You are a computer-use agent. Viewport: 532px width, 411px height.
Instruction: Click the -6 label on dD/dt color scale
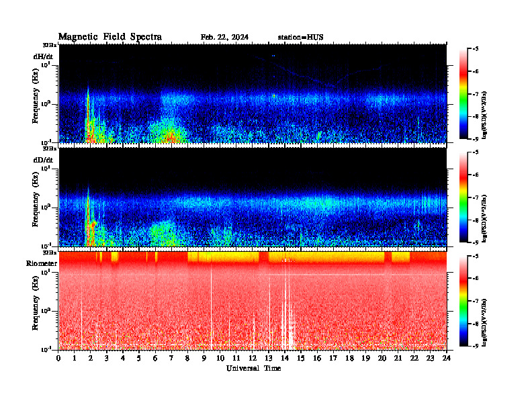pos(476,175)
